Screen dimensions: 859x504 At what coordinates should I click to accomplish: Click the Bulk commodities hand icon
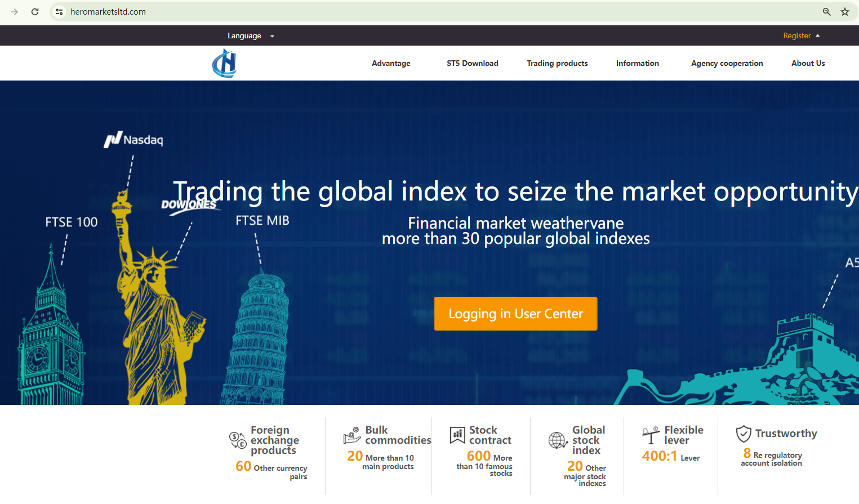tap(352, 435)
